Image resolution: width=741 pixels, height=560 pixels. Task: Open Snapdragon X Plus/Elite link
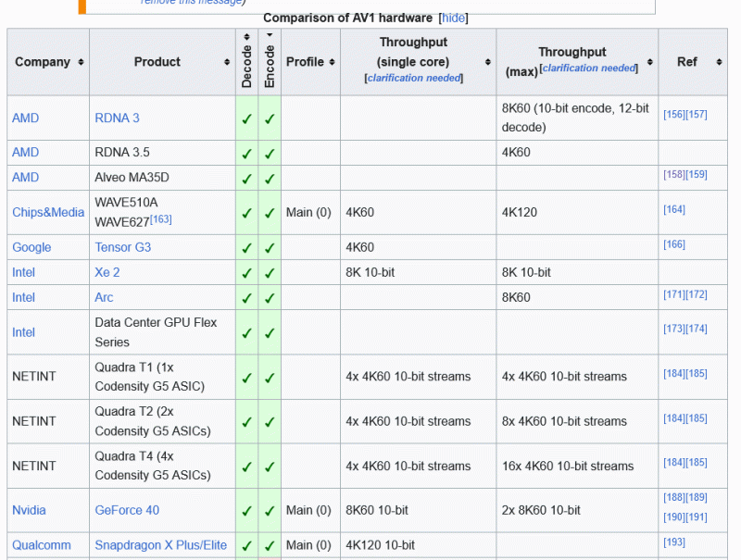[x=160, y=545]
